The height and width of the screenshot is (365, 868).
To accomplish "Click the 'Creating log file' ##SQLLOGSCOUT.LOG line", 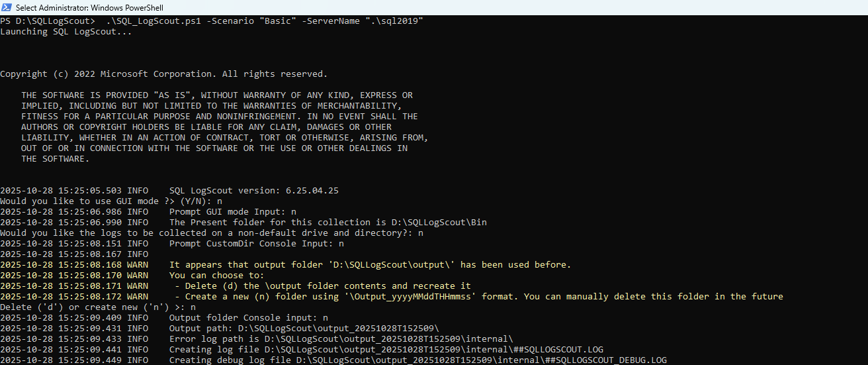I will (x=302, y=350).
